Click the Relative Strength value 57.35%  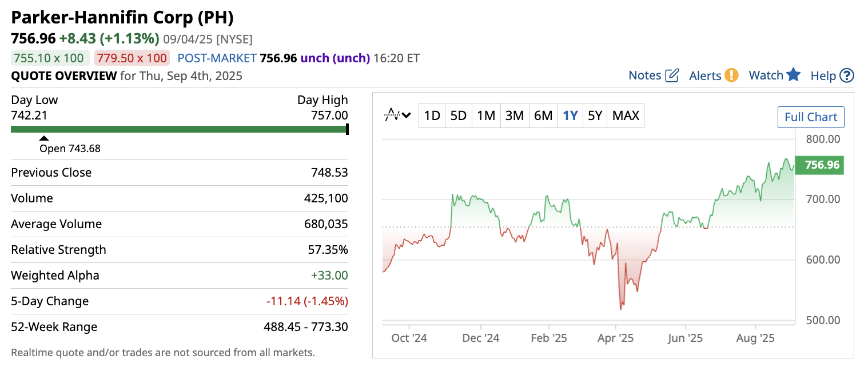click(x=328, y=250)
